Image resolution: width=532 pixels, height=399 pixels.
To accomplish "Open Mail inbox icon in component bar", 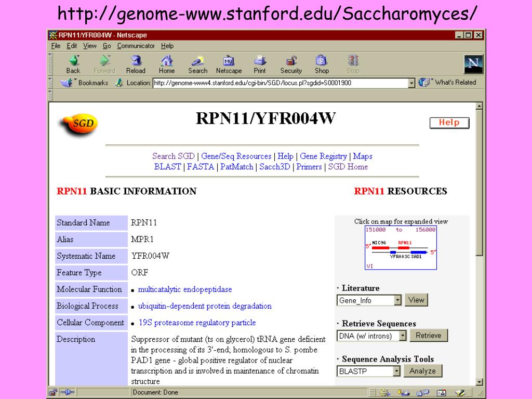I will point(404,393).
